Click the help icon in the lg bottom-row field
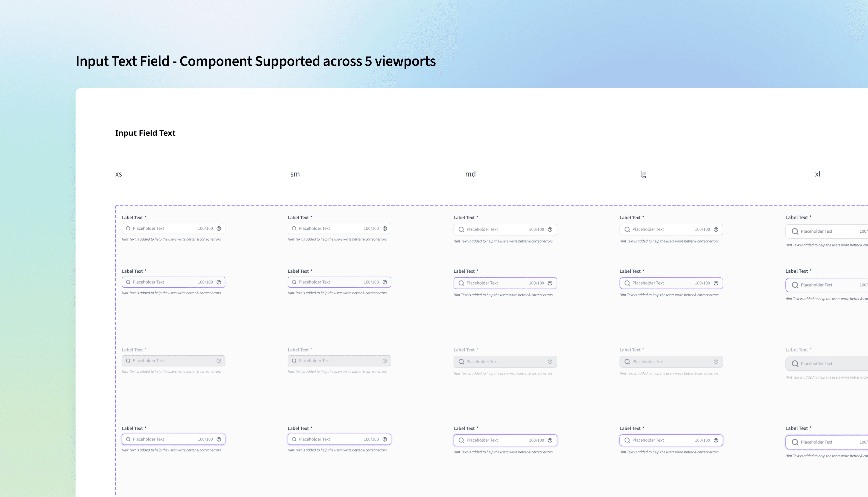This screenshot has width=868, height=497. click(716, 440)
